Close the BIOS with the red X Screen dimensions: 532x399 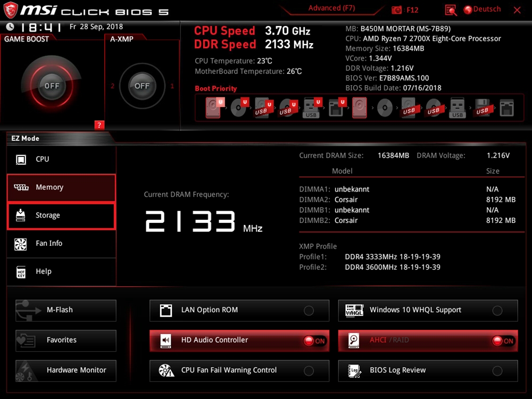pyautogui.click(x=517, y=10)
